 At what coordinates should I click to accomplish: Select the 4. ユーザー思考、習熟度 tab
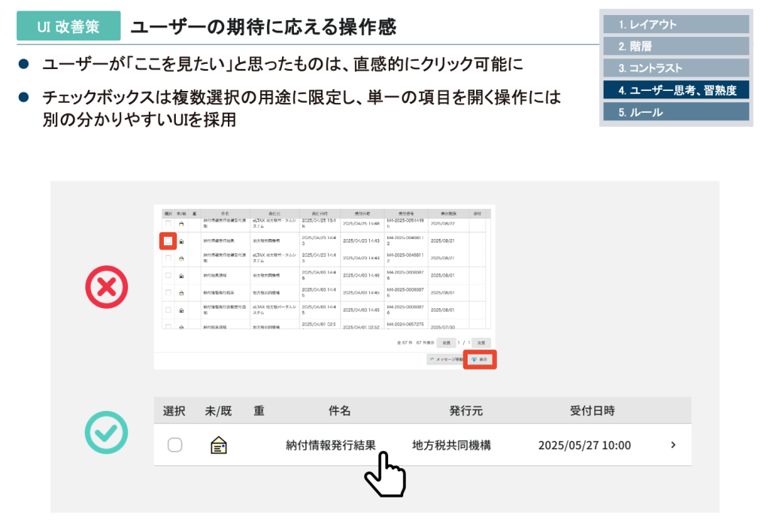pos(675,90)
